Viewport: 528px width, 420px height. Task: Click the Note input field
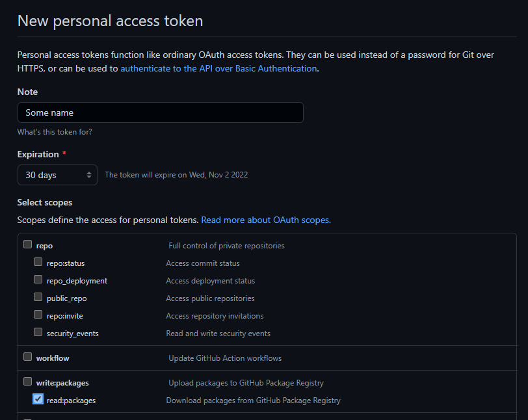tap(160, 112)
